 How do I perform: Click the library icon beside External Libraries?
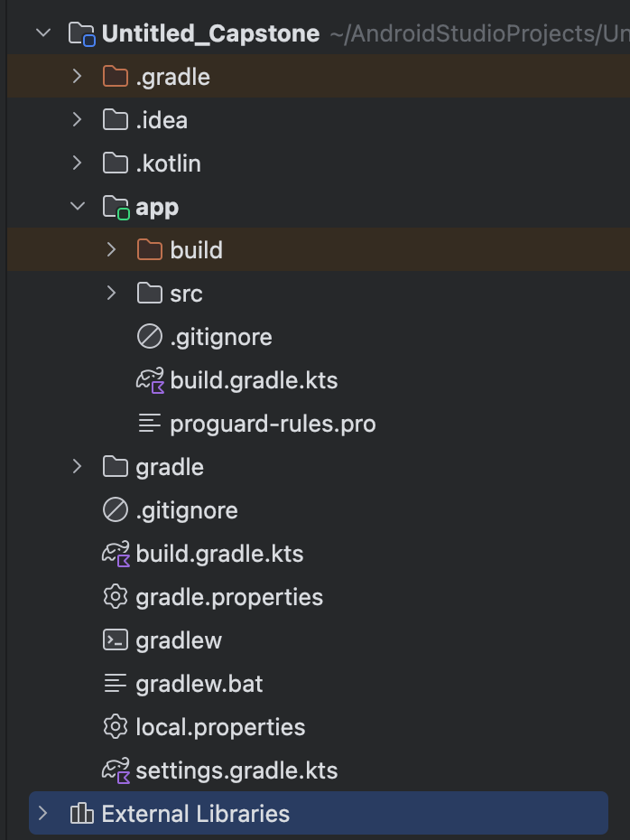click(83, 813)
